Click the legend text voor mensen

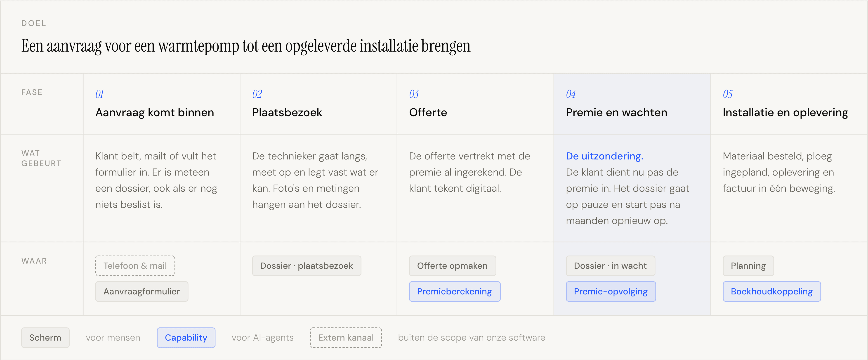(113, 337)
